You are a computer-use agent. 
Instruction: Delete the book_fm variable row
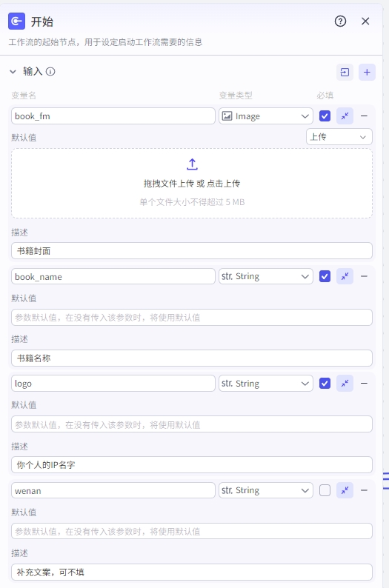[x=364, y=116]
